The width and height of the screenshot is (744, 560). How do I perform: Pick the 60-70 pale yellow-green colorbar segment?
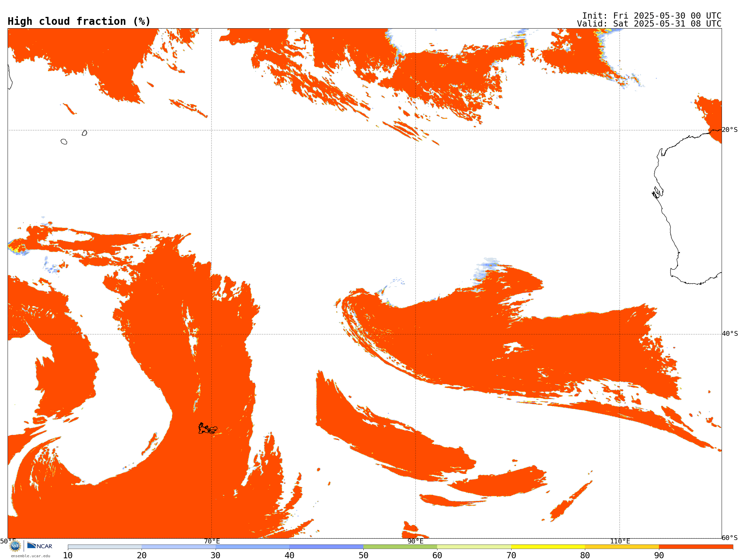click(x=474, y=547)
